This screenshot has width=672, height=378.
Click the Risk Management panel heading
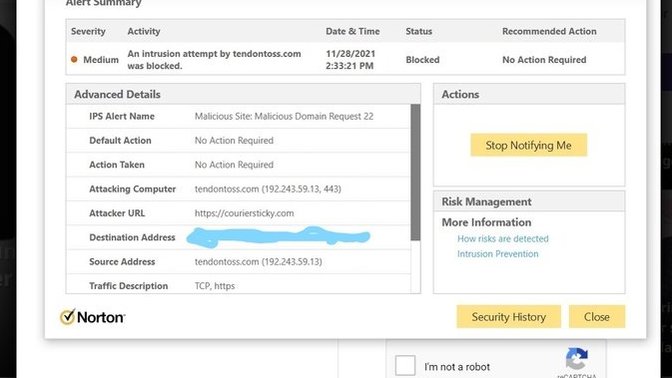pos(486,201)
